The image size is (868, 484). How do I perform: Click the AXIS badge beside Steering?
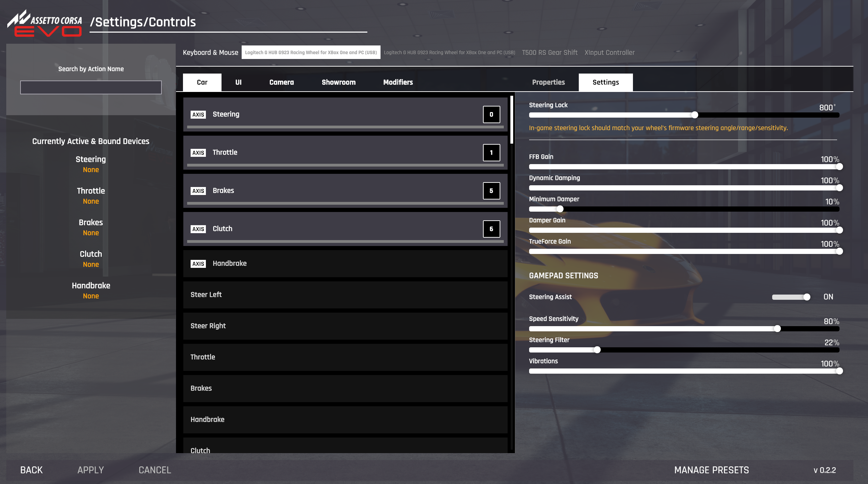(198, 114)
